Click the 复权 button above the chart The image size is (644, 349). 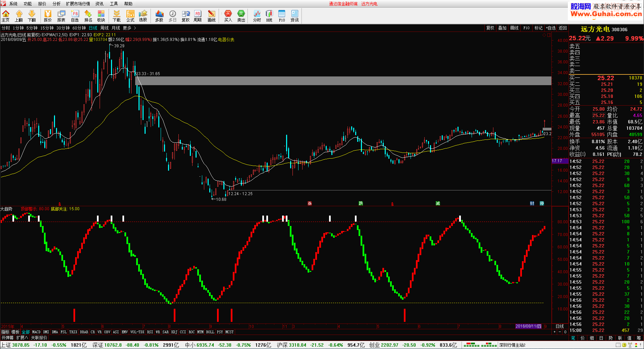coord(490,28)
